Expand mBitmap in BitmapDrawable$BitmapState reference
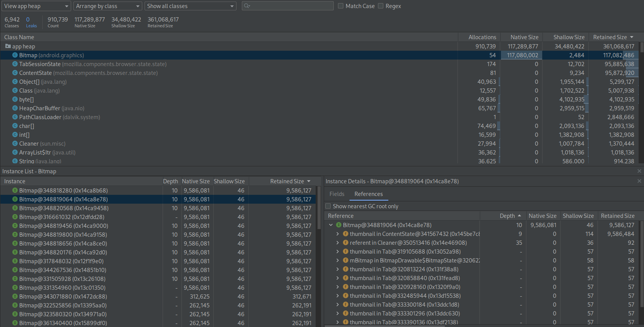The height and width of the screenshot is (327, 644). coord(338,260)
